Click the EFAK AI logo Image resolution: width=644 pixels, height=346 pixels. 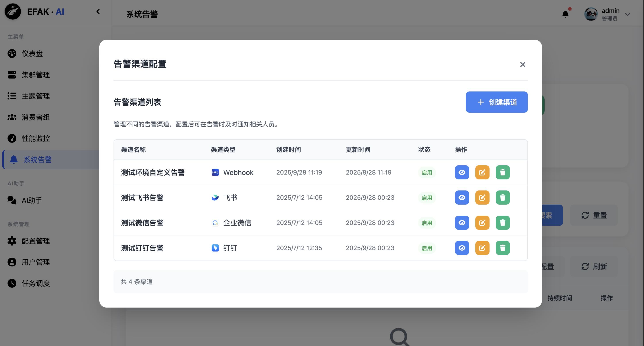[x=13, y=11]
